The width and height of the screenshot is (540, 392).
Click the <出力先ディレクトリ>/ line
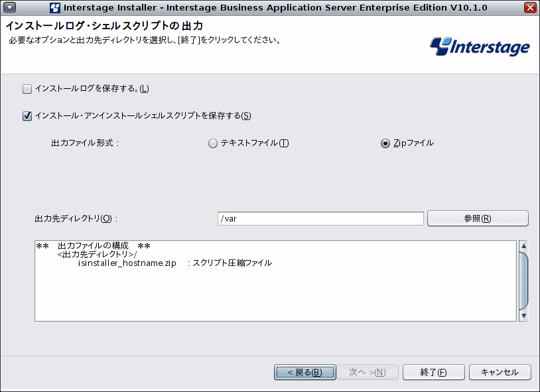[x=97, y=254]
